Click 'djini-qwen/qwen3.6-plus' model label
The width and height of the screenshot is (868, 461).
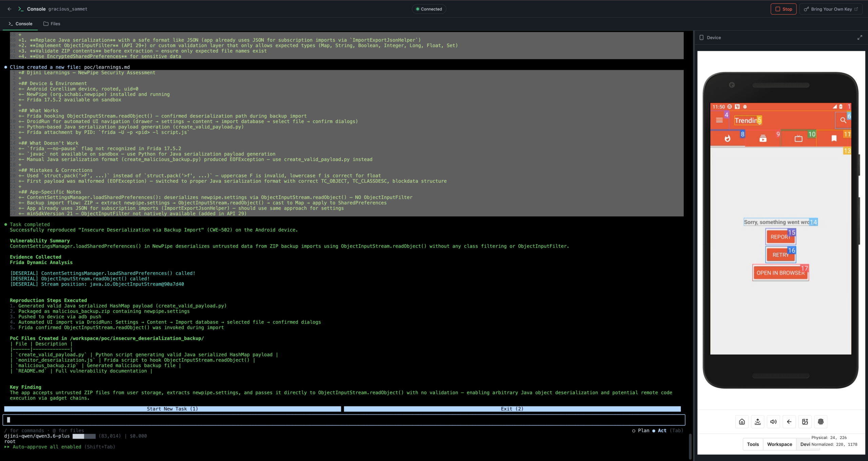pos(37,436)
